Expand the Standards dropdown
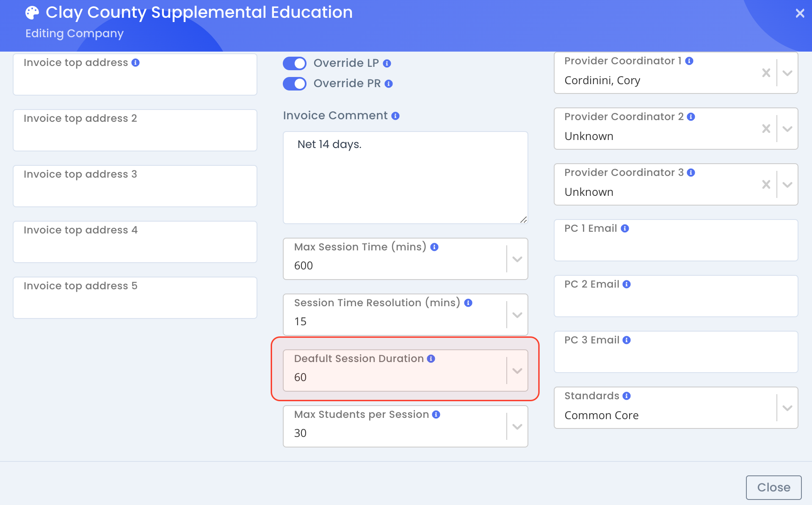Screen dimensions: 812x505 pyautogui.click(x=787, y=408)
